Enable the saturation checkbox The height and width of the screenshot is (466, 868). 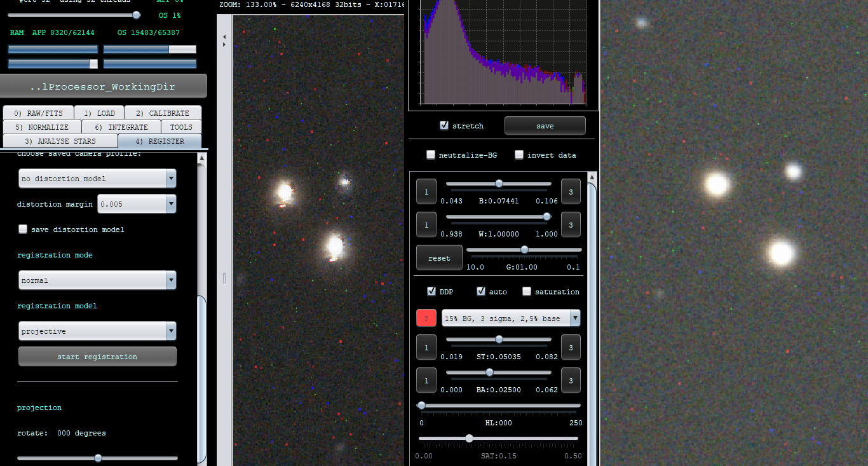[x=527, y=291]
